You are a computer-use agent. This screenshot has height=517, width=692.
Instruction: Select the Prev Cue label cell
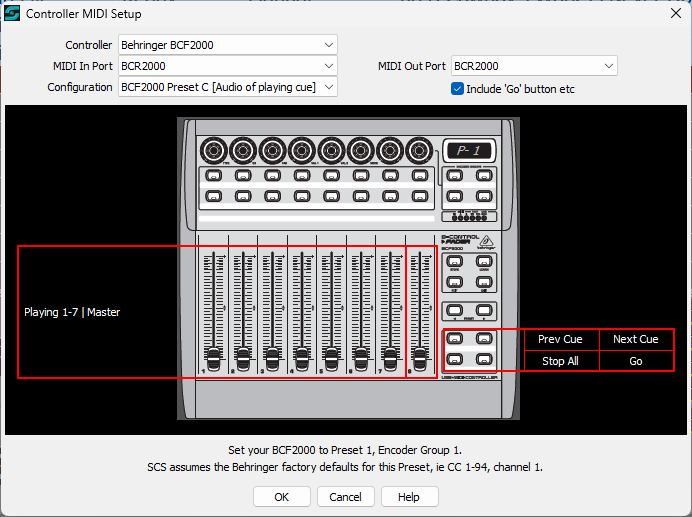(x=560, y=339)
